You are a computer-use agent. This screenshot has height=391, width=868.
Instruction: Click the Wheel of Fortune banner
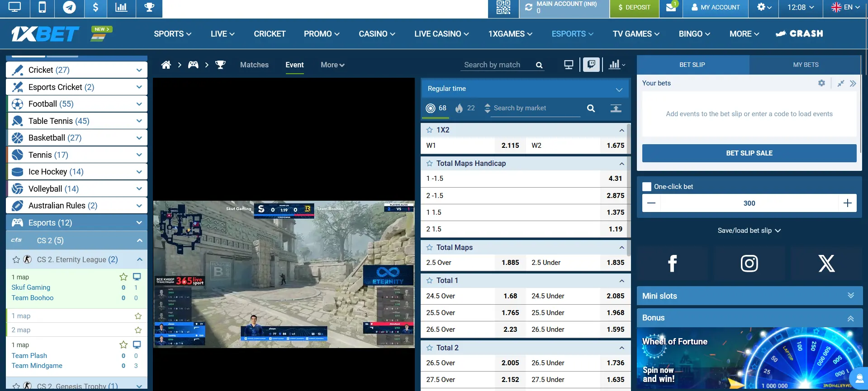[x=749, y=359]
